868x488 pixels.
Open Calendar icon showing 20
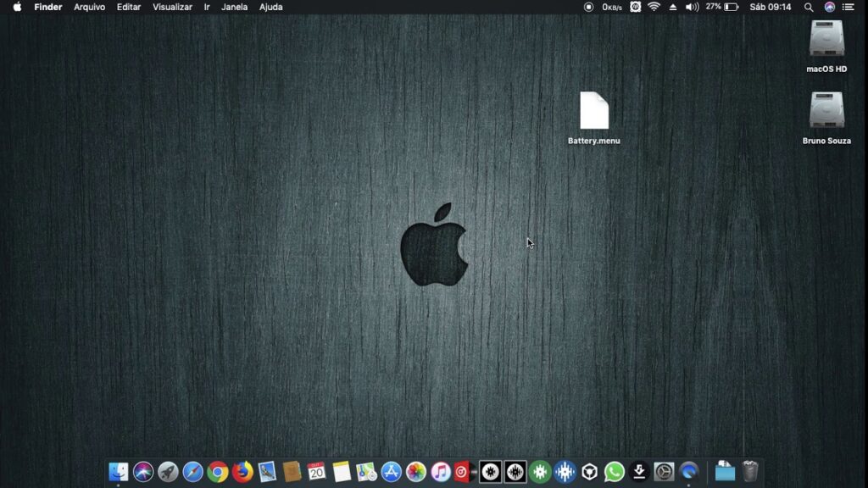point(317,472)
